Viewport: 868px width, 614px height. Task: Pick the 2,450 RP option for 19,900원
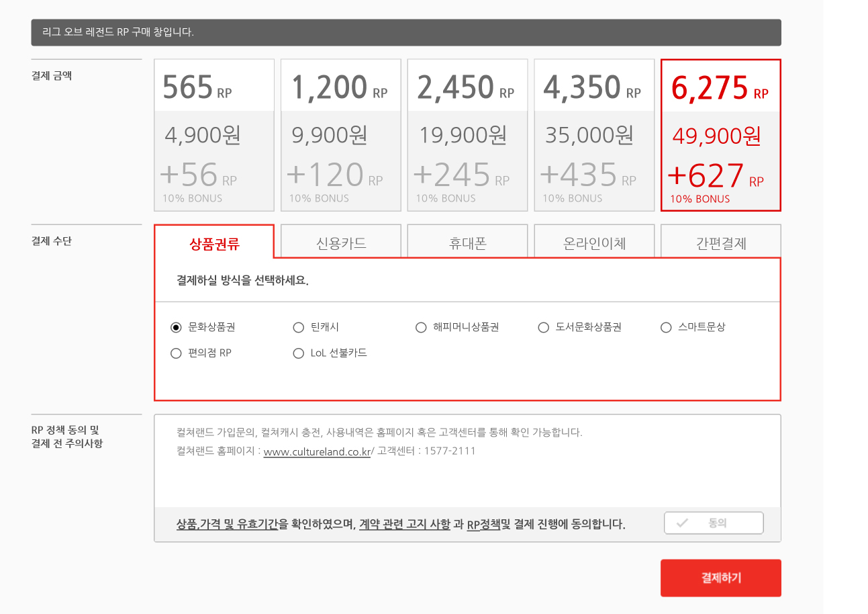pyautogui.click(x=468, y=135)
